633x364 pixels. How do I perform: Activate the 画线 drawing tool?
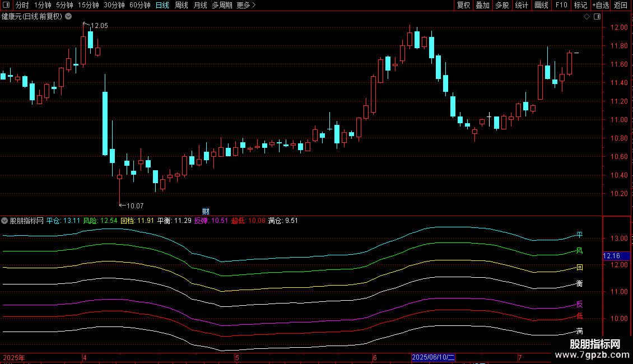point(541,5)
